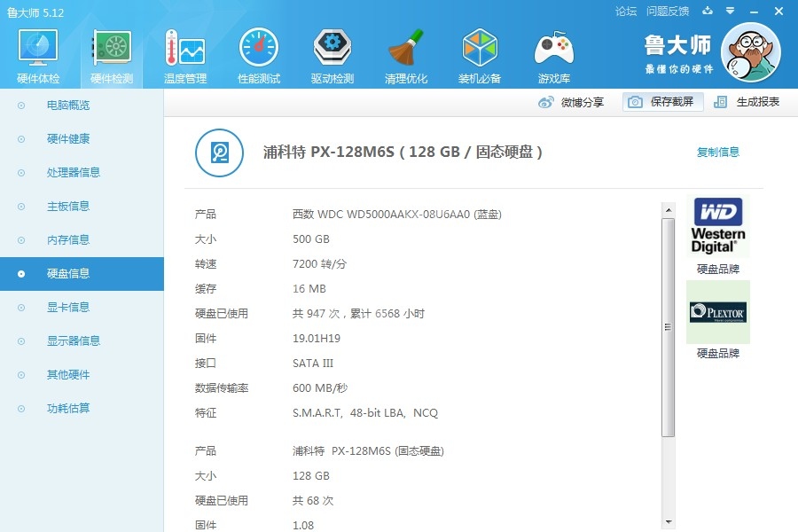Click 问题反馈 feedback link
Screen dimensions: 798x532
pos(668,12)
